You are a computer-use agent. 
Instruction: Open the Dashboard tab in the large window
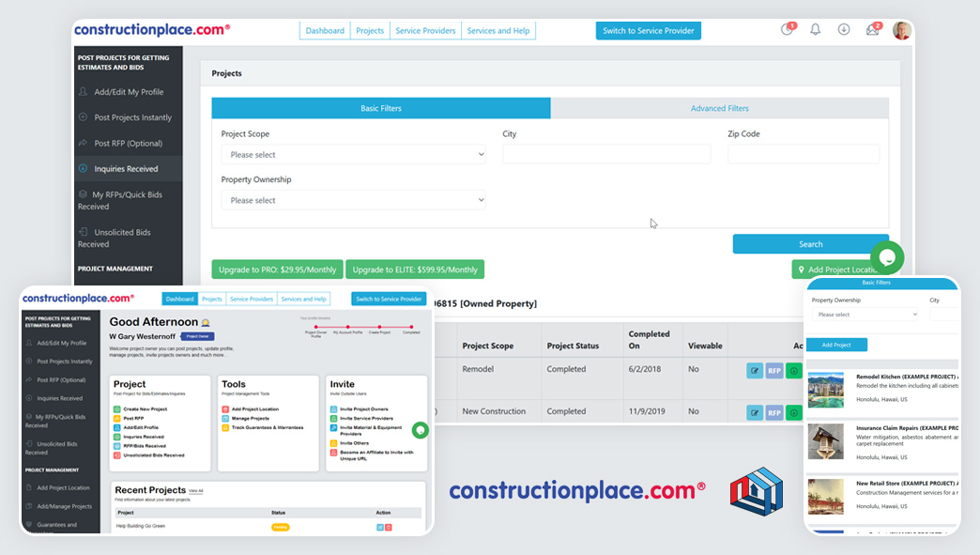[x=325, y=31]
